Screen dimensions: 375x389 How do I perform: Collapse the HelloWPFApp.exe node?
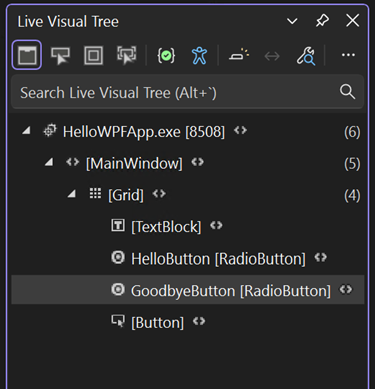[26, 131]
